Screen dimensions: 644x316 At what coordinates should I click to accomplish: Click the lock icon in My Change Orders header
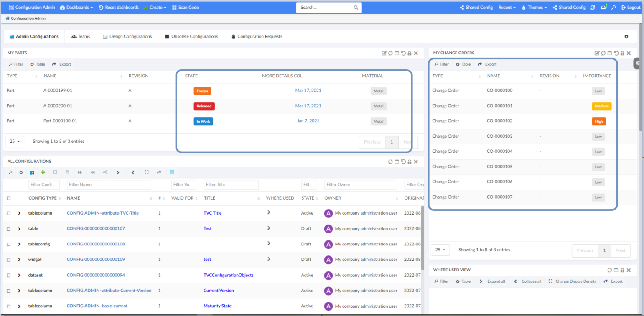coord(622,53)
